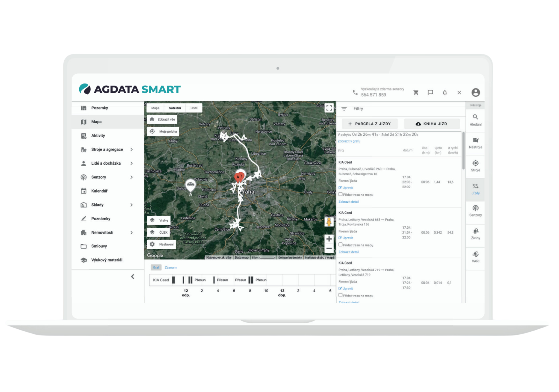
Task: Click the rides list scrollbar
Action: [x=463, y=151]
